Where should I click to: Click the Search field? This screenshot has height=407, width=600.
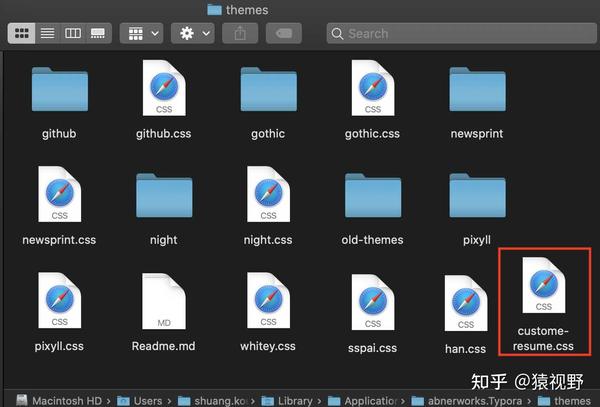coord(461,33)
